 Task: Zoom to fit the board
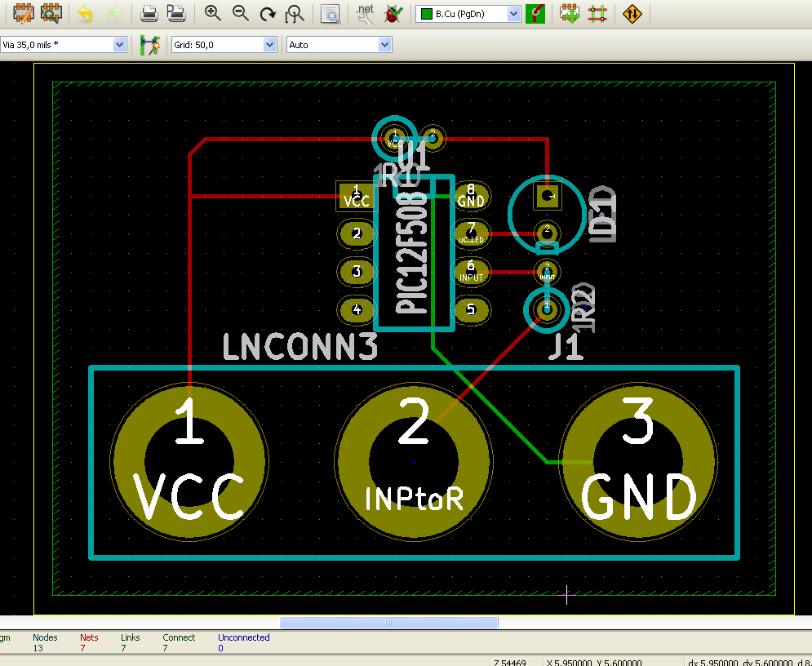[295, 14]
